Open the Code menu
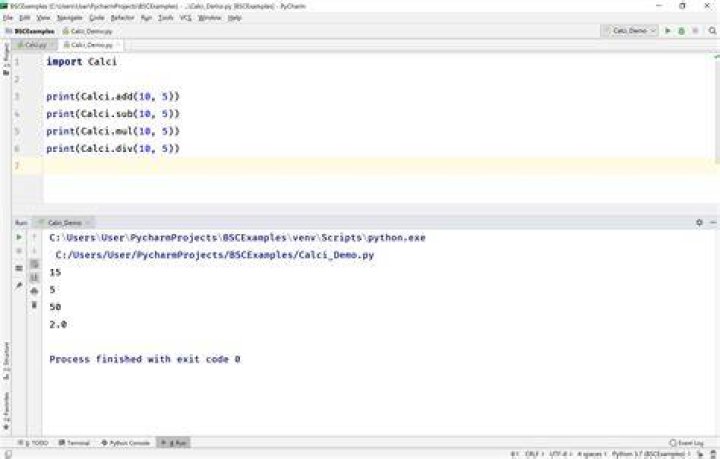Image resolution: width=720 pixels, height=459 pixels. coord(96,18)
